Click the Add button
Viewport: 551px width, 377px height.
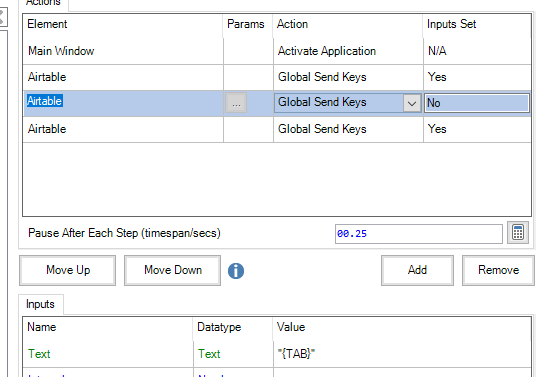pos(417,270)
